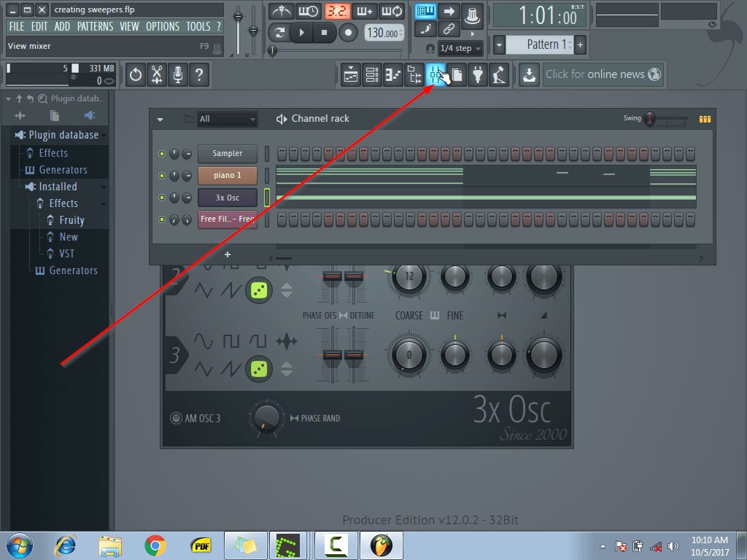Toggle typing keyboard to piano
The width and height of the screenshot is (747, 560).
pyautogui.click(x=425, y=11)
